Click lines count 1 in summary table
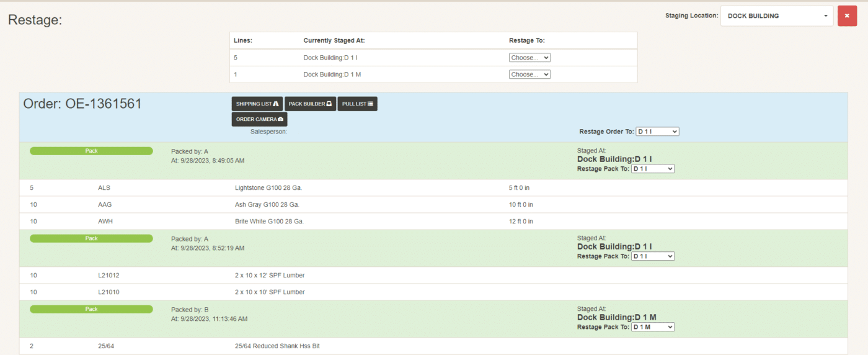The height and width of the screenshot is (355, 868). pyautogui.click(x=236, y=74)
